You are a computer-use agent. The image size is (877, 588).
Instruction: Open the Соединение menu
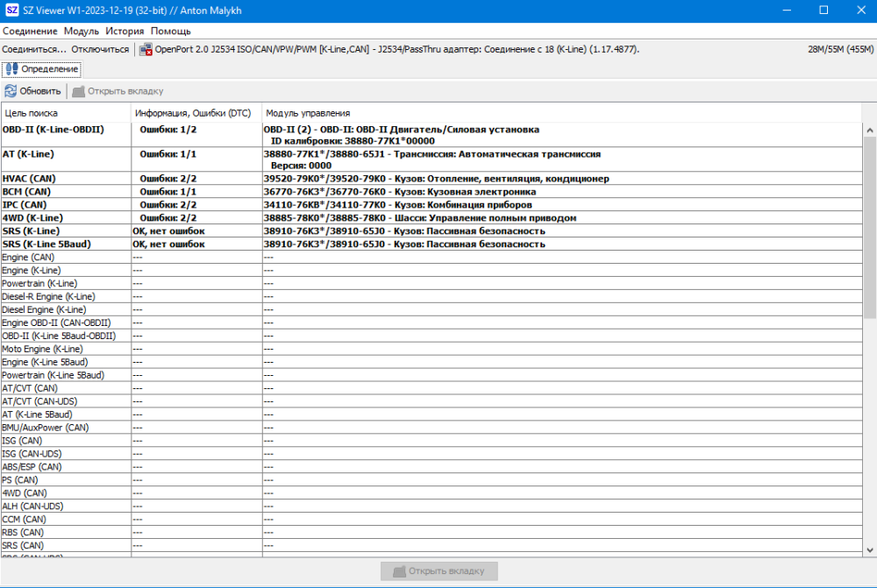click(30, 31)
